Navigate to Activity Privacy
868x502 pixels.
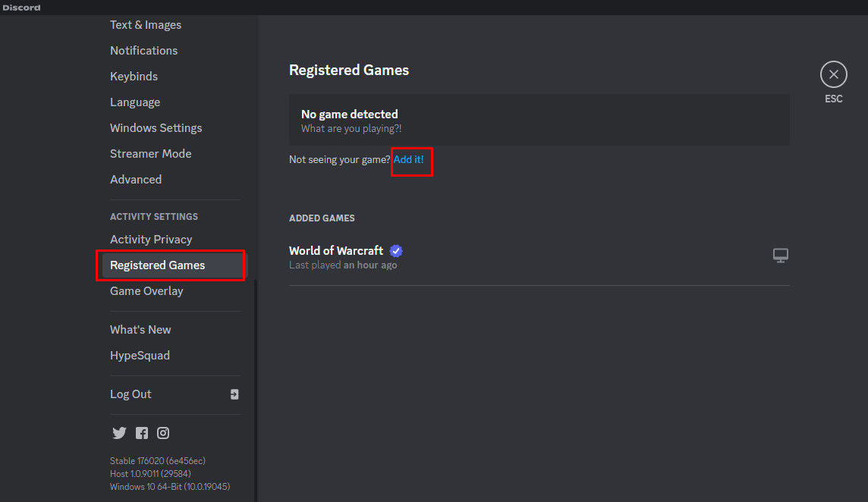pyautogui.click(x=151, y=240)
